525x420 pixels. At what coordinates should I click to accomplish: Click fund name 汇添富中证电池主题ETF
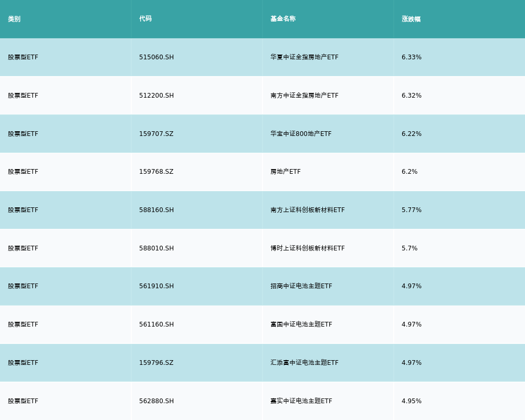(x=304, y=363)
